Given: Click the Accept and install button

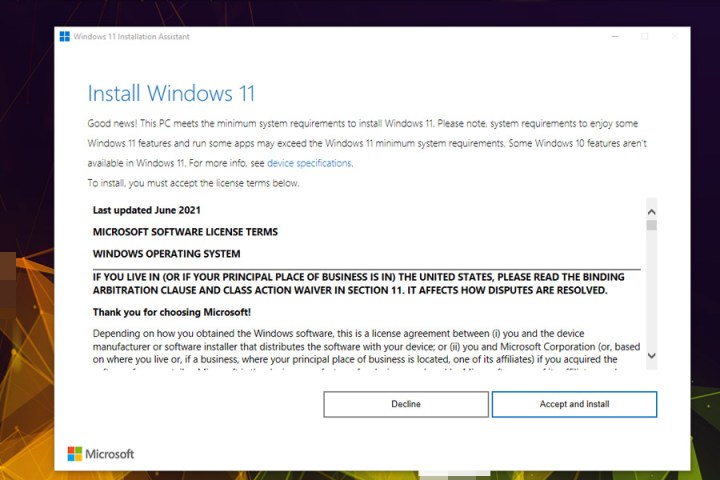Looking at the screenshot, I should pos(574,404).
